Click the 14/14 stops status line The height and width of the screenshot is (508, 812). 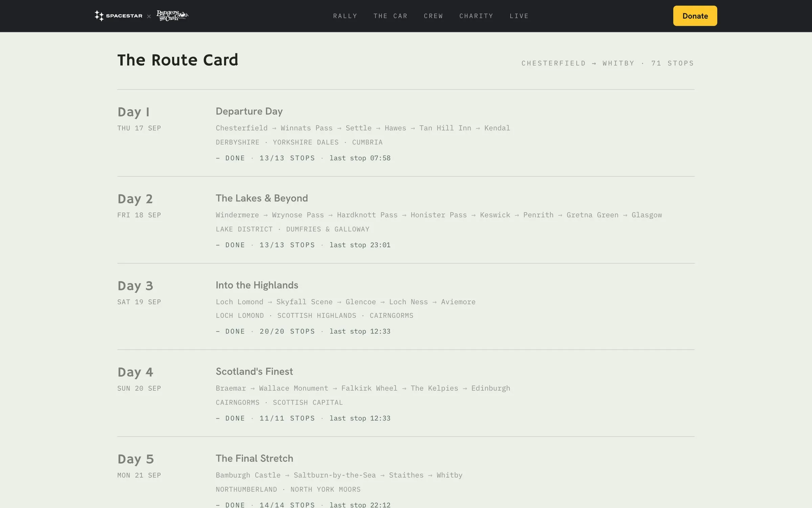tap(303, 505)
